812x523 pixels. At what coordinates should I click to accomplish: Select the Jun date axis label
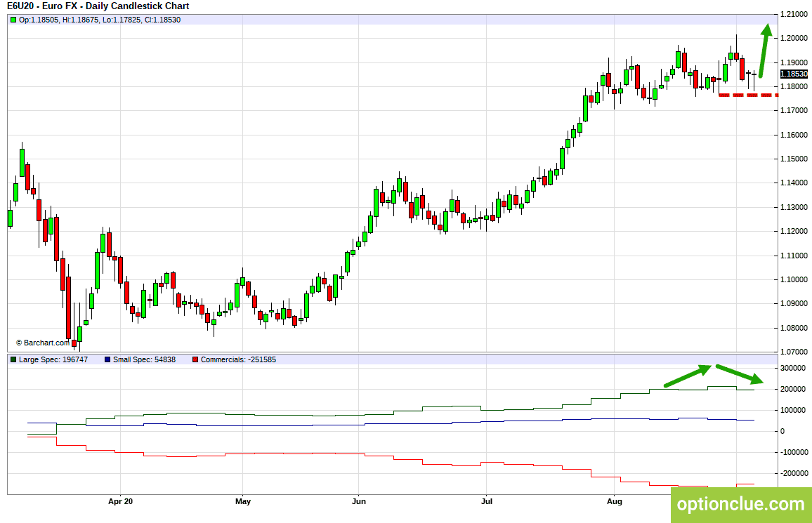point(358,501)
